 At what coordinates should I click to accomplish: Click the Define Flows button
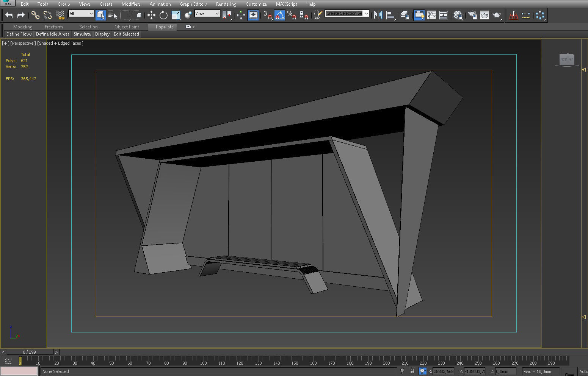19,34
